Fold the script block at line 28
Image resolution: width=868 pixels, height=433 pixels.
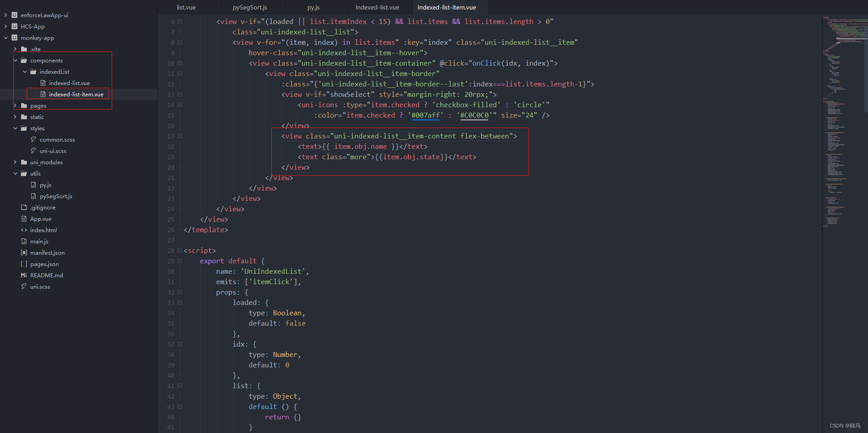180,250
